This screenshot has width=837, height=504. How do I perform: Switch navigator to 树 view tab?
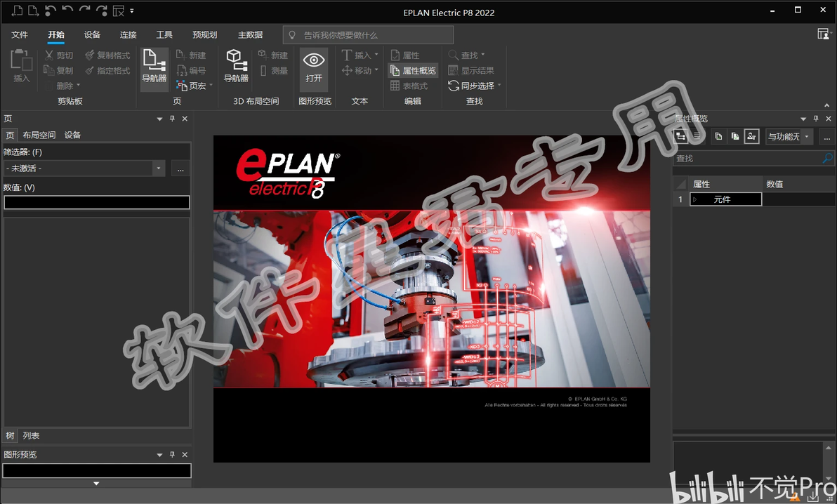[10, 436]
